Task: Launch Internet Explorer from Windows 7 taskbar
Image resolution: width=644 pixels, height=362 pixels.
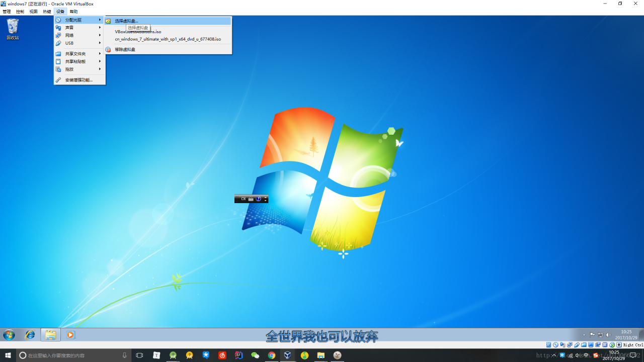Action: tap(30, 335)
